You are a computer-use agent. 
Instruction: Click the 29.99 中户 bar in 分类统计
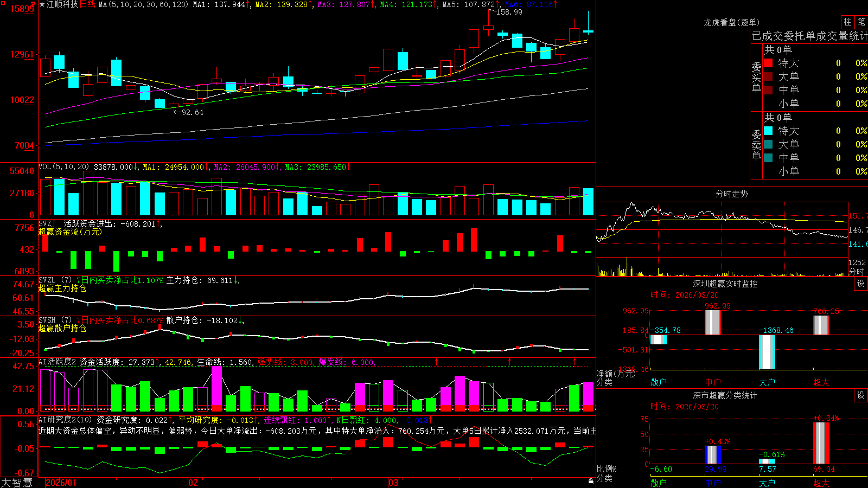tap(713, 455)
